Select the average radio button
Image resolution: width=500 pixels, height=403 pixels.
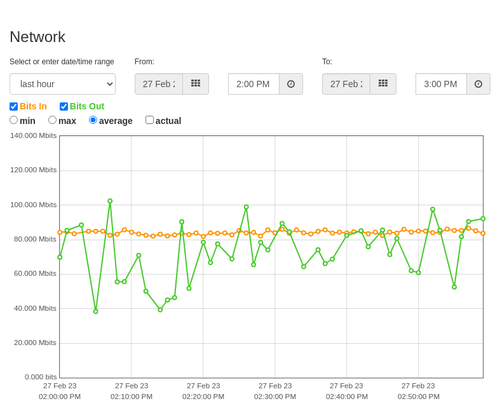(x=93, y=120)
